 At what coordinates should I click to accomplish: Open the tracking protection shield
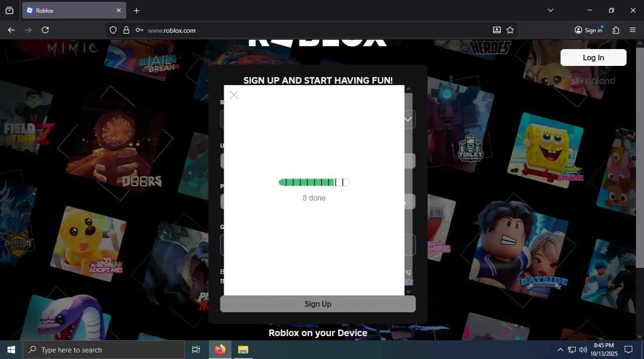click(113, 30)
